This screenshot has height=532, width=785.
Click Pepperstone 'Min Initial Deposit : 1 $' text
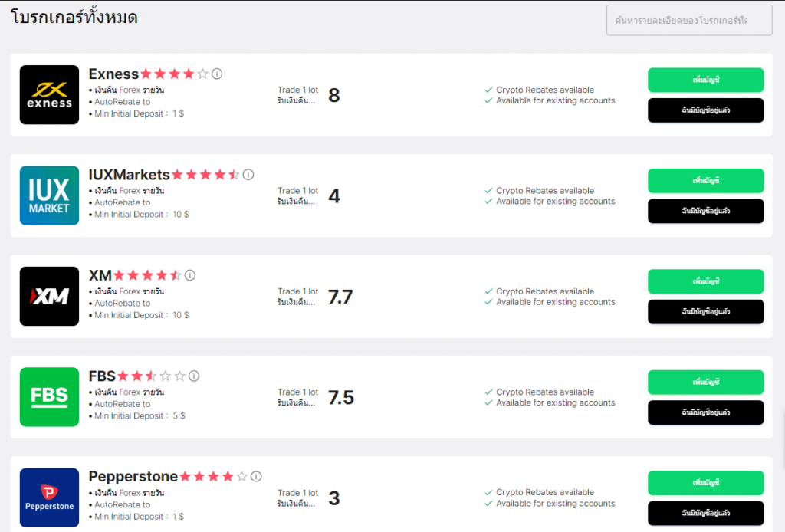[x=140, y=517]
